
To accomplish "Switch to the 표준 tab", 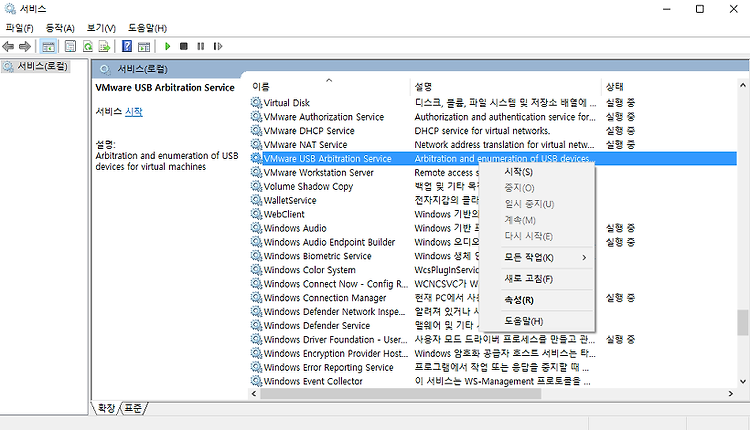I will point(133,408).
